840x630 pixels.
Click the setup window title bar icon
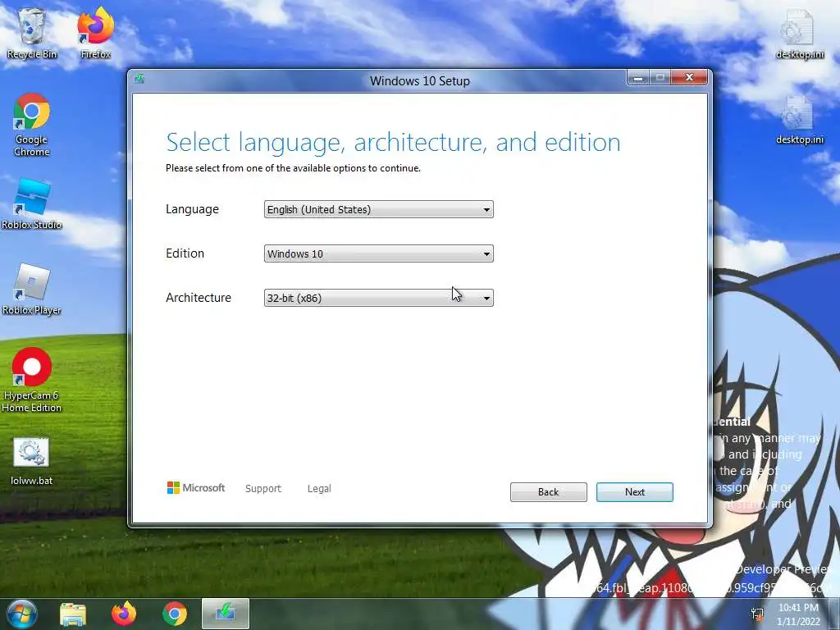[x=139, y=80]
